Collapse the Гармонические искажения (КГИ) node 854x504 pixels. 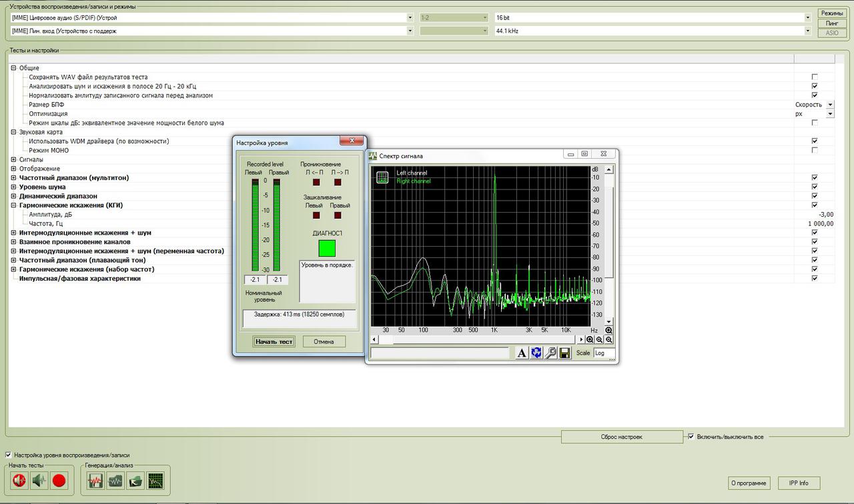(x=13, y=205)
